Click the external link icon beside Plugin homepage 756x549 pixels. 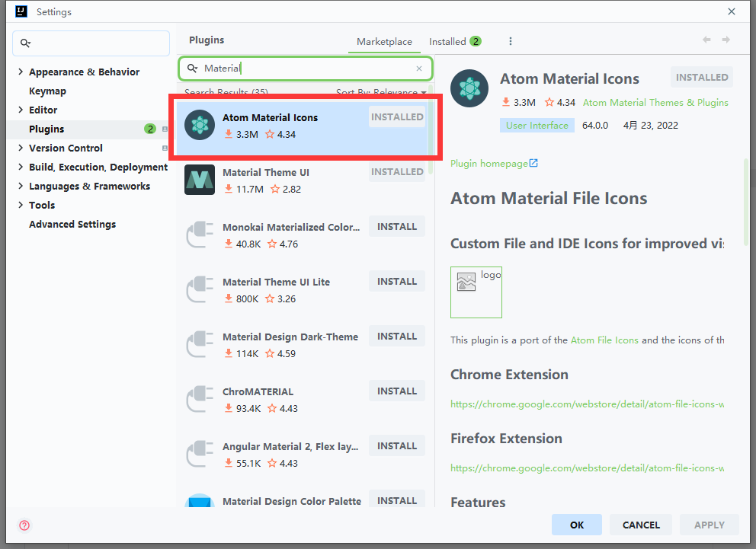click(x=533, y=163)
